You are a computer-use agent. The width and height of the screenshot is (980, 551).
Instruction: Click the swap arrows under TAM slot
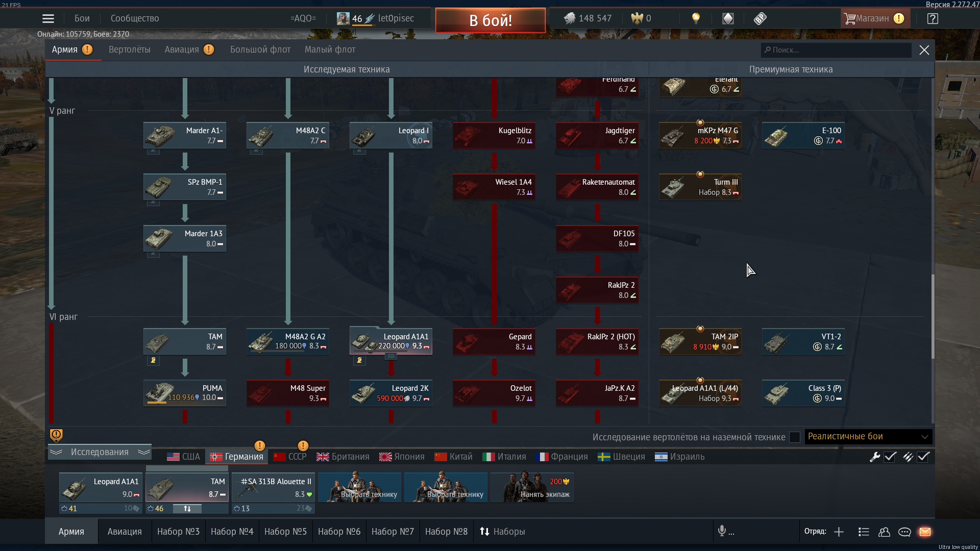pos(187,509)
